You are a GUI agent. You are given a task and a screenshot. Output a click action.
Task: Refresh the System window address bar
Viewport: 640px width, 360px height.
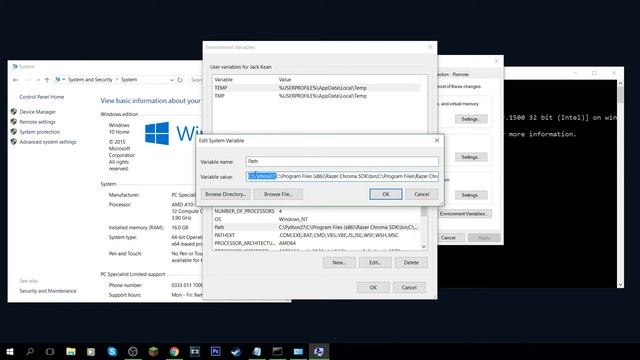pyautogui.click(x=180, y=80)
